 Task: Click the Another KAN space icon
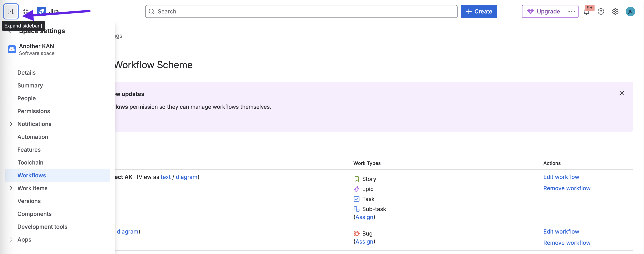tap(12, 49)
